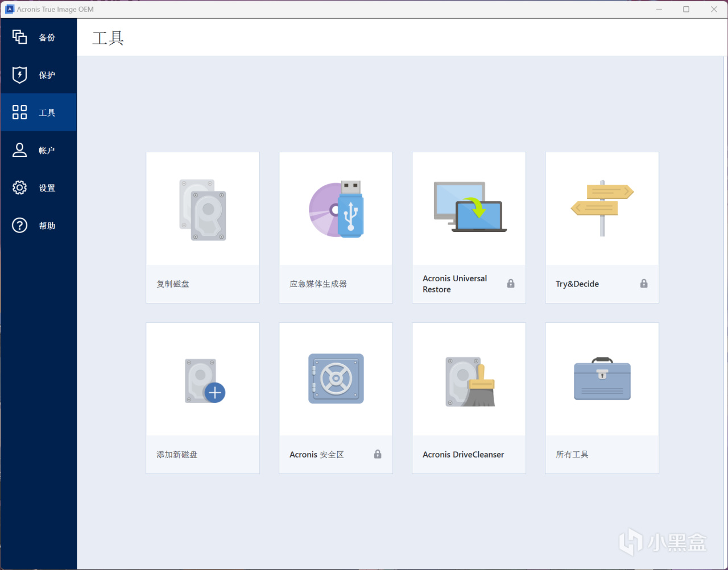Click the four-squares tools icon in sidebar

click(x=20, y=112)
